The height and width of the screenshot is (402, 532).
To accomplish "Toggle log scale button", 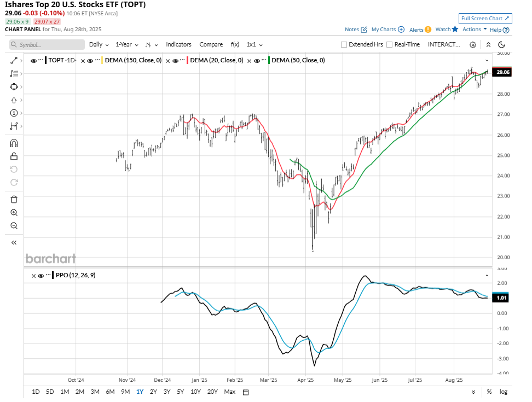I will click(x=503, y=392).
